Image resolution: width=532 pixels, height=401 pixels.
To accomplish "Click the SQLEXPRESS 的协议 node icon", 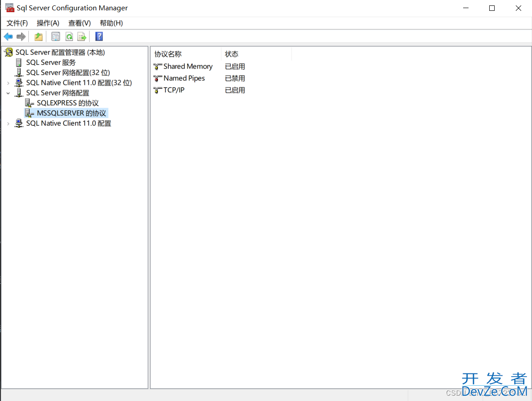I will (x=30, y=103).
